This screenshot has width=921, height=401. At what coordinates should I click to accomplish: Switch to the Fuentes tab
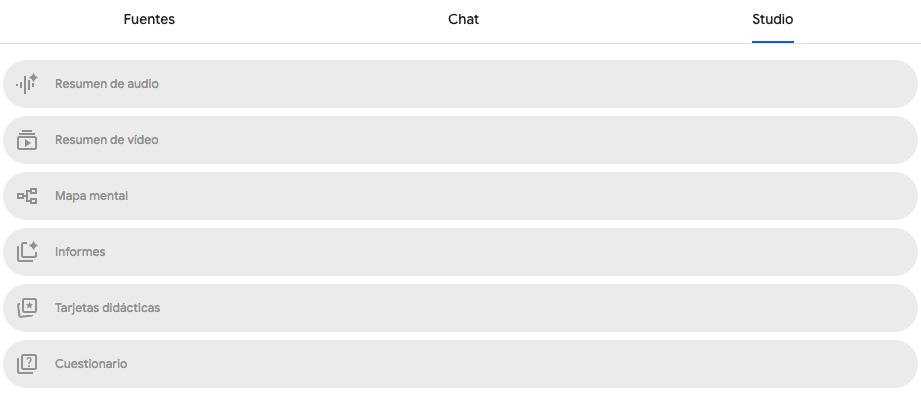pos(149,20)
